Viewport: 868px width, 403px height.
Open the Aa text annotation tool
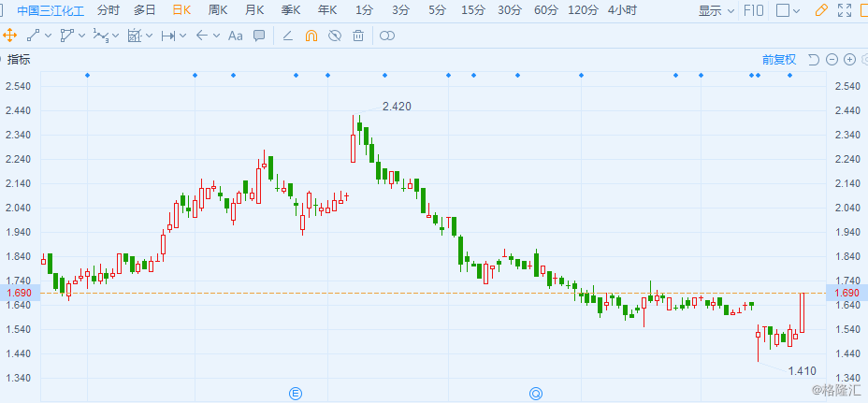(236, 36)
